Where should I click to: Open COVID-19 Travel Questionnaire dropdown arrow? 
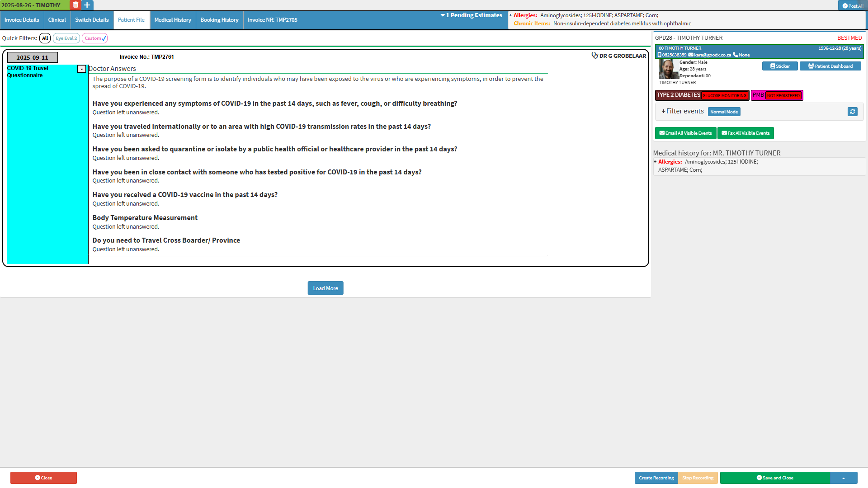click(81, 69)
